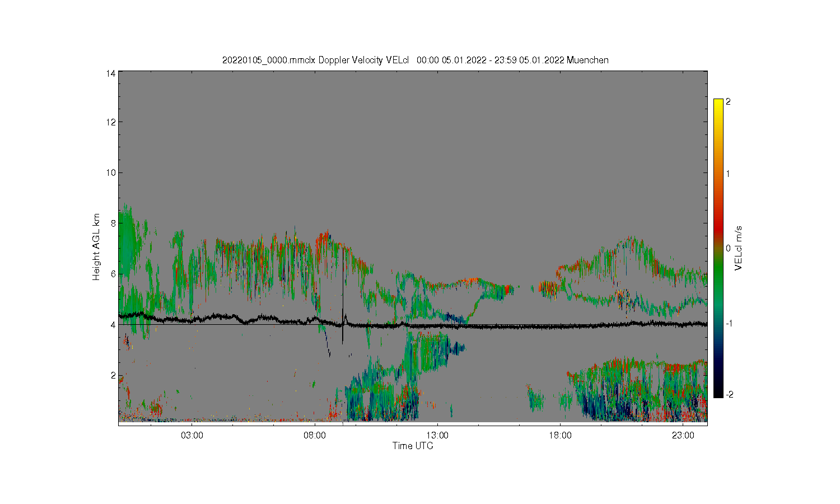Click the 23:00 time tick label

coord(683,435)
